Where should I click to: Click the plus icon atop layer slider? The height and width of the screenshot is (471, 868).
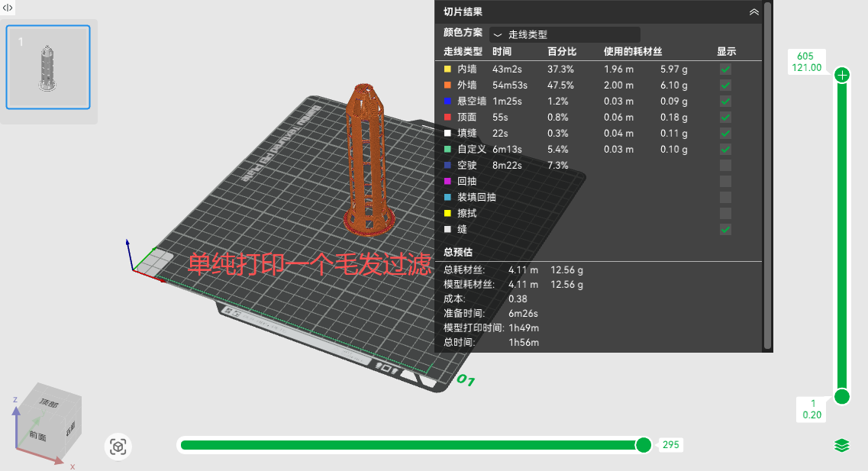pyautogui.click(x=842, y=76)
